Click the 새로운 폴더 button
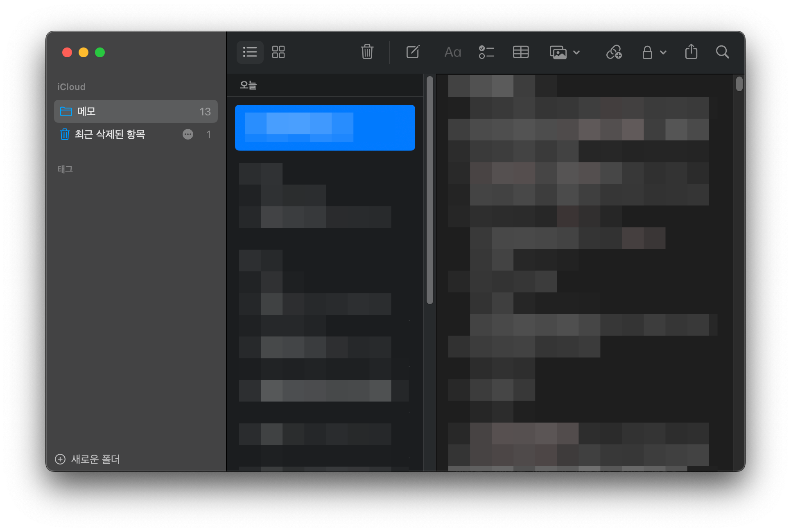Image resolution: width=791 pixels, height=532 pixels. pyautogui.click(x=88, y=459)
